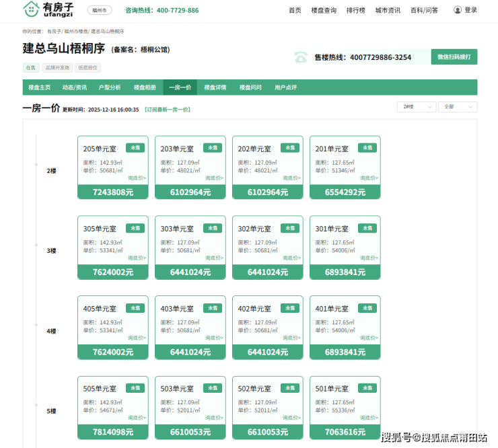This screenshot has width=498, height=448.
Task: Click the user avatar icon beside 登录
Action: (458, 10)
